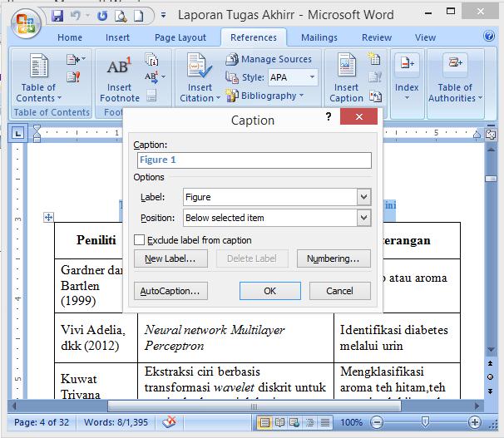The image size is (504, 438).
Task: Switch to the Page Layout tab
Action: pyautogui.click(x=180, y=37)
